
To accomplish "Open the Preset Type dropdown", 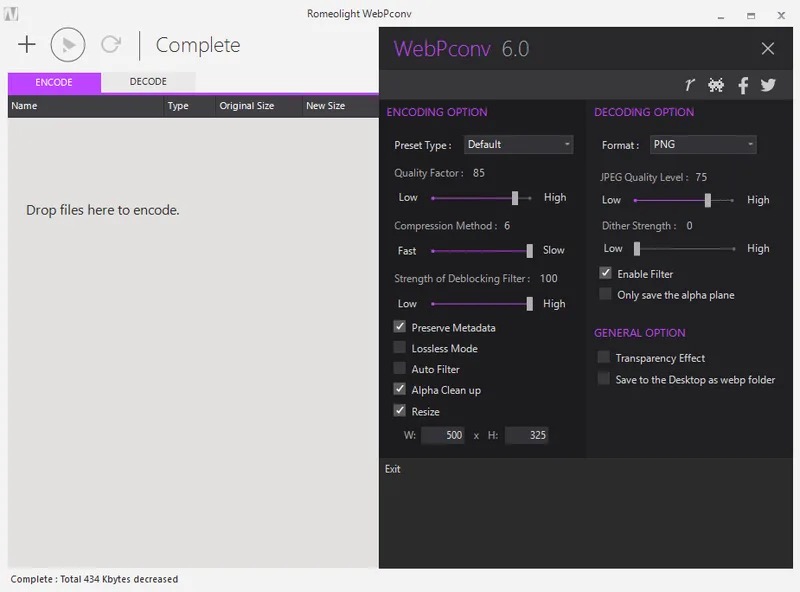I will point(518,144).
